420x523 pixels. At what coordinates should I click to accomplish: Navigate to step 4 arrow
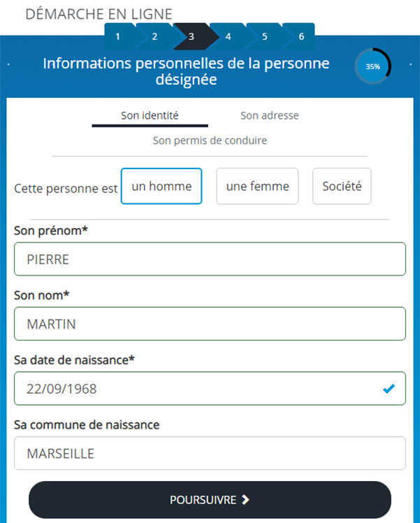228,36
